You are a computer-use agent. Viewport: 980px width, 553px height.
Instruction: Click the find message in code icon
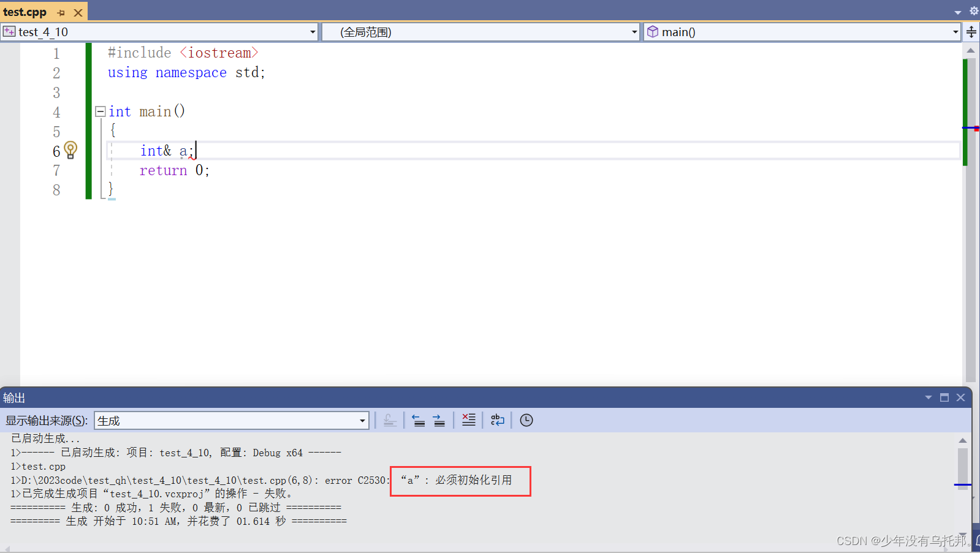click(390, 420)
